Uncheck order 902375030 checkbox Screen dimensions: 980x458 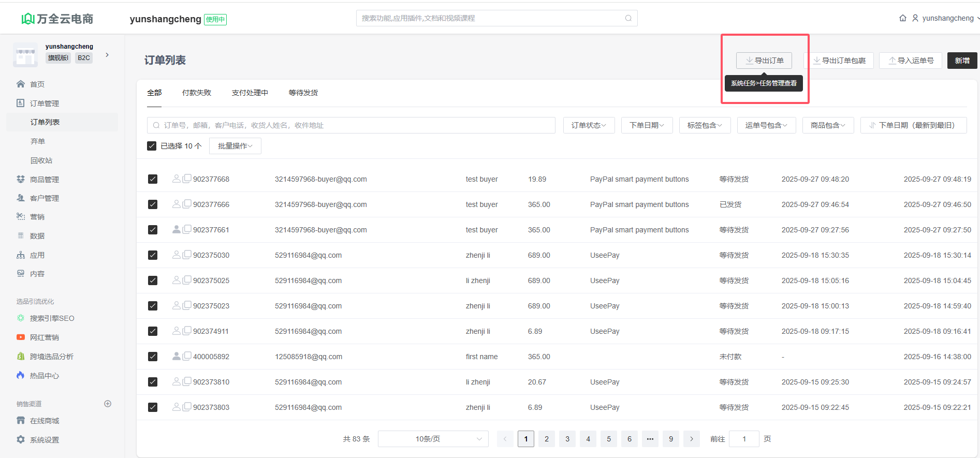153,255
